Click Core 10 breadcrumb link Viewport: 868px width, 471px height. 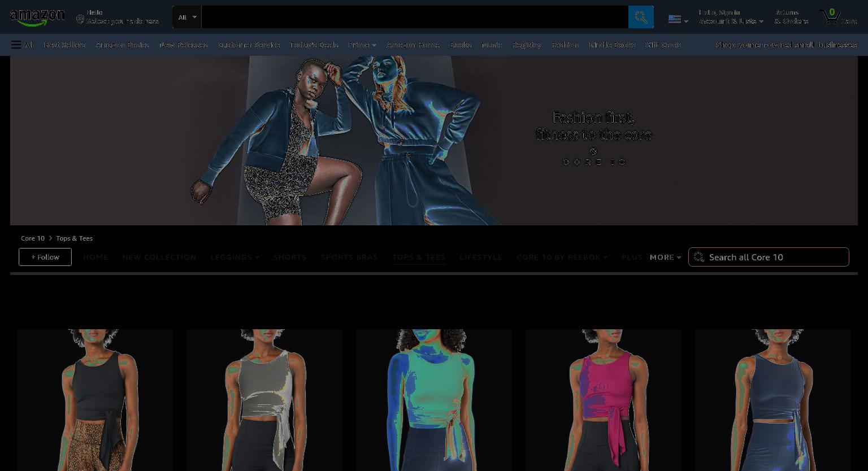(x=33, y=238)
